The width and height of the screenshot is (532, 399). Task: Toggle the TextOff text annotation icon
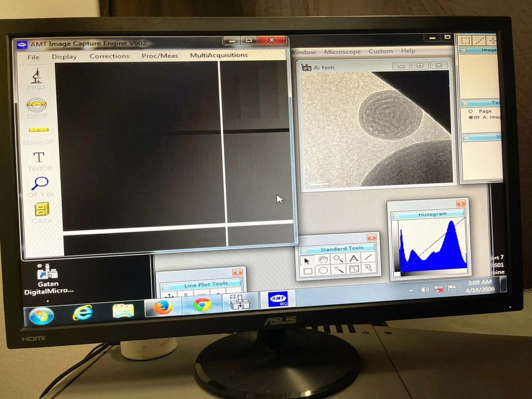[x=39, y=157]
